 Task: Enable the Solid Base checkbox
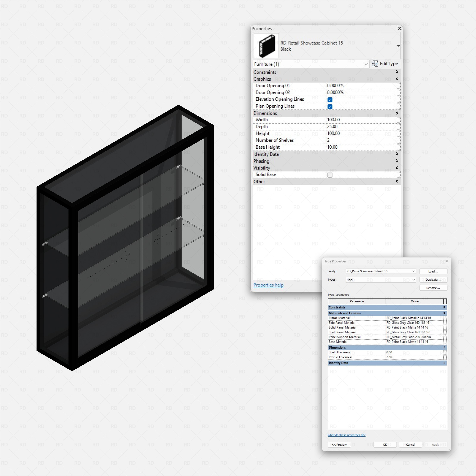[330, 175]
